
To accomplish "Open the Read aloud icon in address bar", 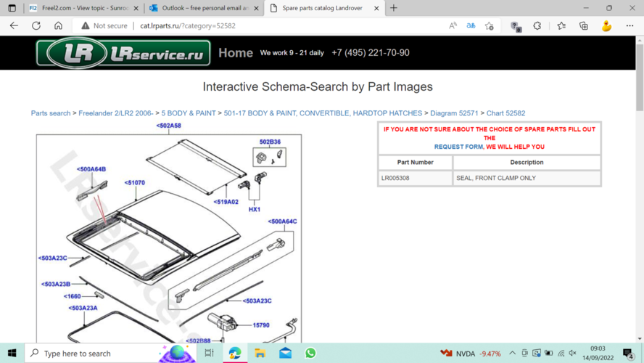I will click(x=453, y=25).
